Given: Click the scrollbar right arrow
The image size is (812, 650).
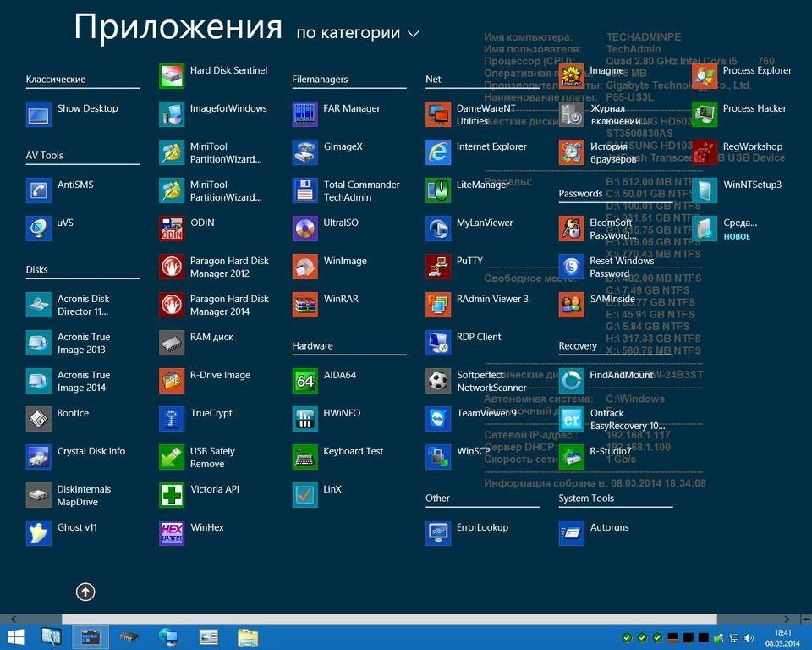Looking at the screenshot, I should coord(787,619).
